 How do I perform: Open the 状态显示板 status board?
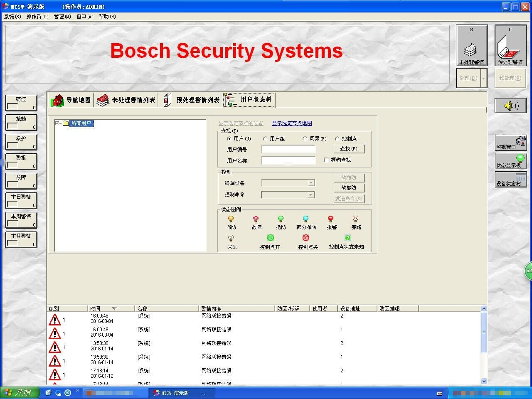click(510, 161)
